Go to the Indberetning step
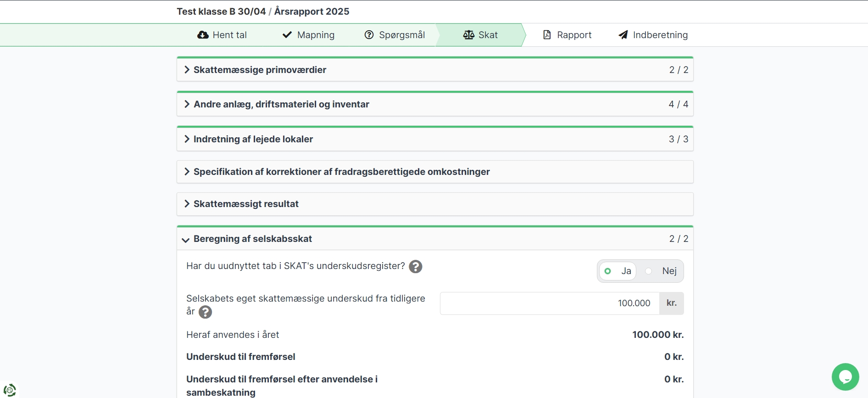The width and height of the screenshot is (868, 398). (660, 35)
